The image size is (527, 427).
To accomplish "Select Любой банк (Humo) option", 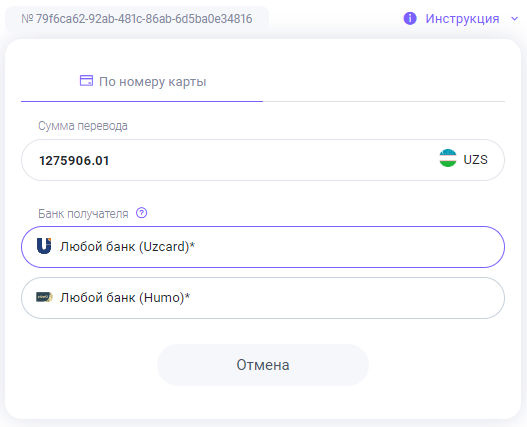I will pyautogui.click(x=263, y=298).
